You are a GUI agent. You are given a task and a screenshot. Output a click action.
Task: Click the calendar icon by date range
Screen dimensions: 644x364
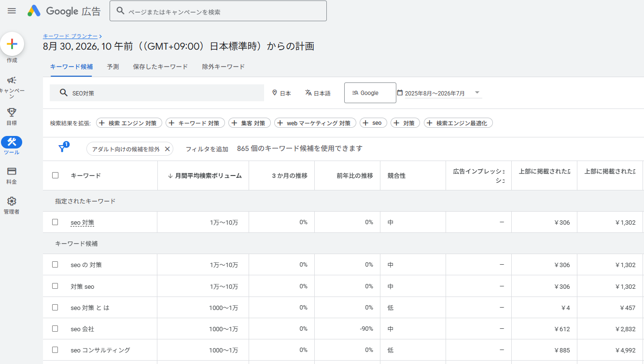[x=400, y=93]
